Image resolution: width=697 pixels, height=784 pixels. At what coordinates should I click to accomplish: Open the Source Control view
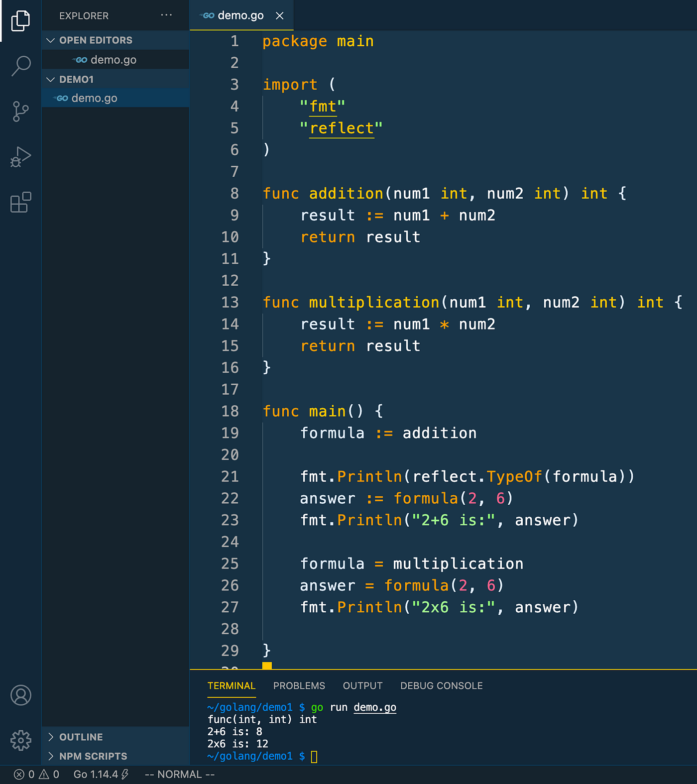(x=20, y=112)
